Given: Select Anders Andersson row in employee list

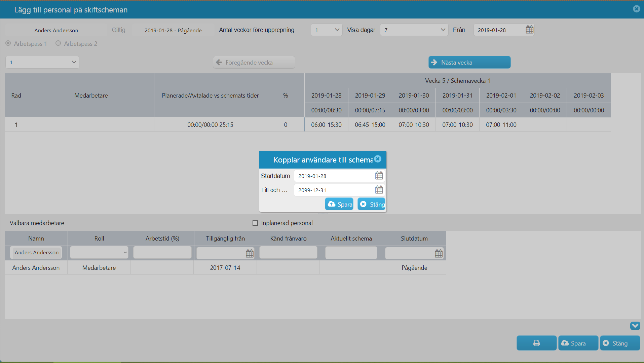Looking at the screenshot, I should [225, 268].
